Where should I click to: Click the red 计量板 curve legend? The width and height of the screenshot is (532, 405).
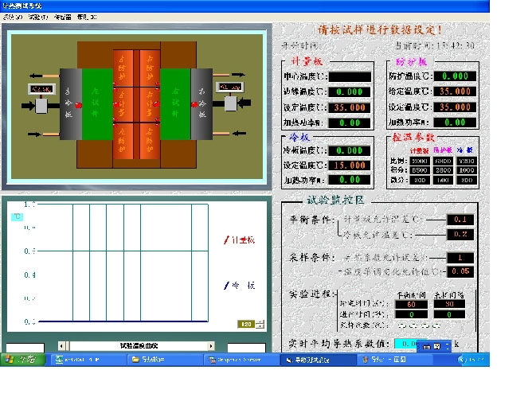pyautogui.click(x=239, y=239)
